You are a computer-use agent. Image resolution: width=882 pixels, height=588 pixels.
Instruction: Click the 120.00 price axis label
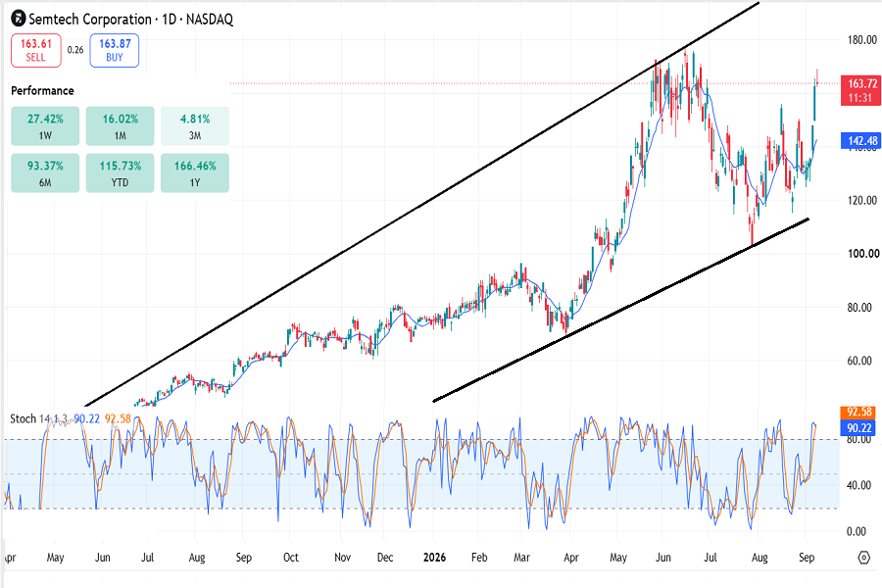[861, 200]
